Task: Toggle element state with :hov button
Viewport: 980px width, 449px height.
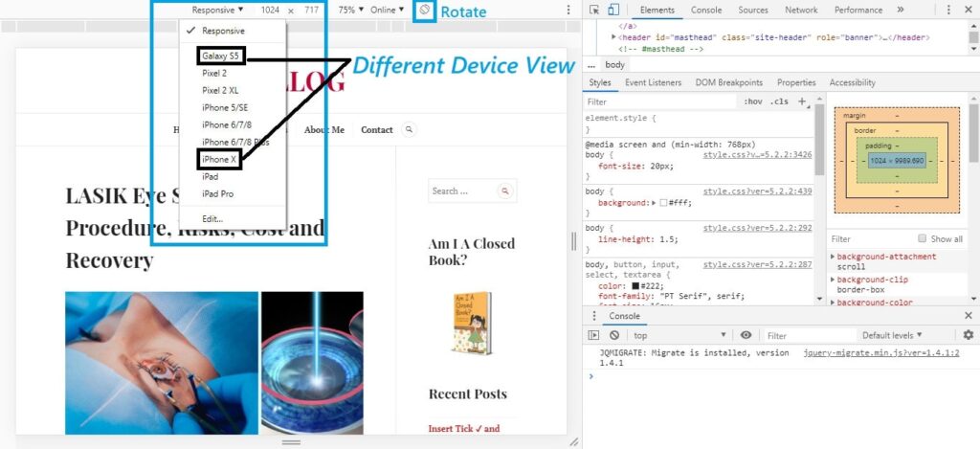Action: pyautogui.click(x=753, y=101)
